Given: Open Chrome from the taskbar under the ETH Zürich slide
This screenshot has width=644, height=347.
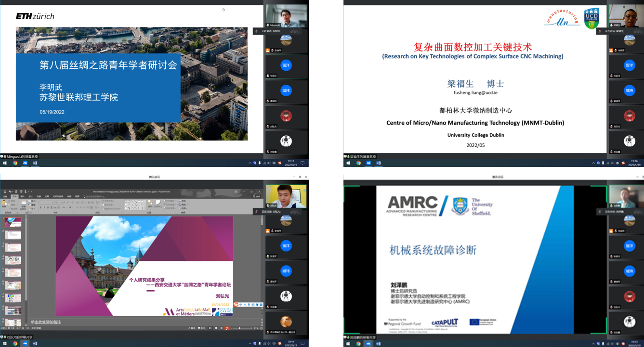Looking at the screenshot, I should (15, 163).
